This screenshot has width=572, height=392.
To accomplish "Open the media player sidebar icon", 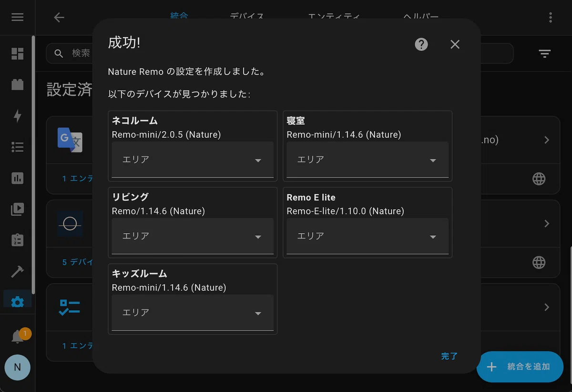I will click(x=18, y=209).
